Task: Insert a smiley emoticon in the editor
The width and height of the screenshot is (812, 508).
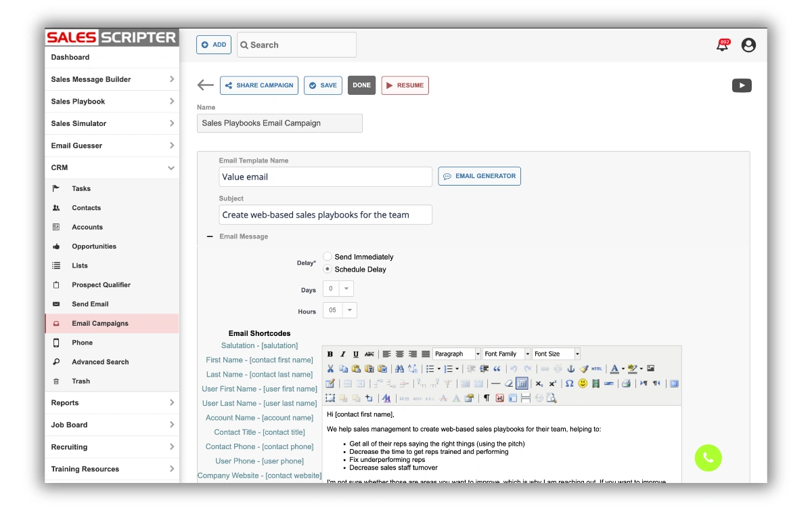Action: click(582, 384)
